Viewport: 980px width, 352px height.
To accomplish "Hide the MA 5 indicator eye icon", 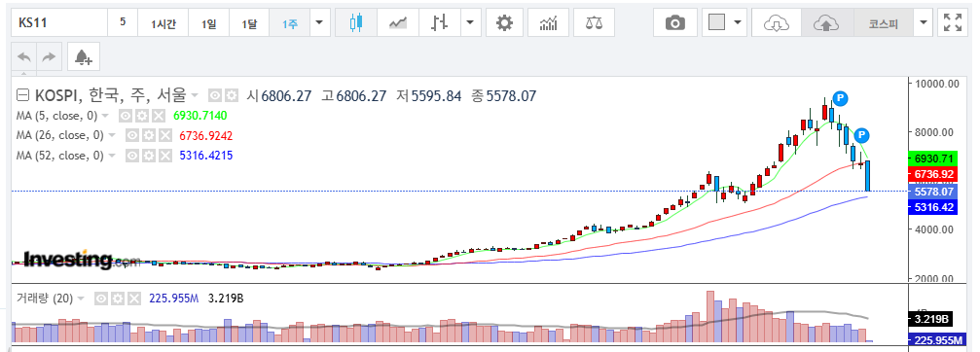I will [x=125, y=116].
